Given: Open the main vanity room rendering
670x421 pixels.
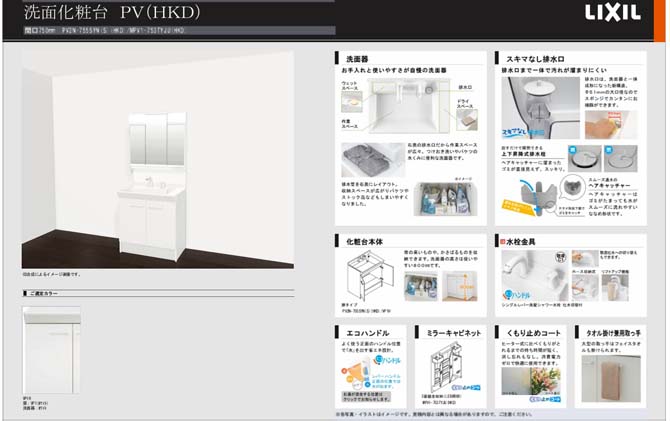Looking at the screenshot, I should point(158,160).
